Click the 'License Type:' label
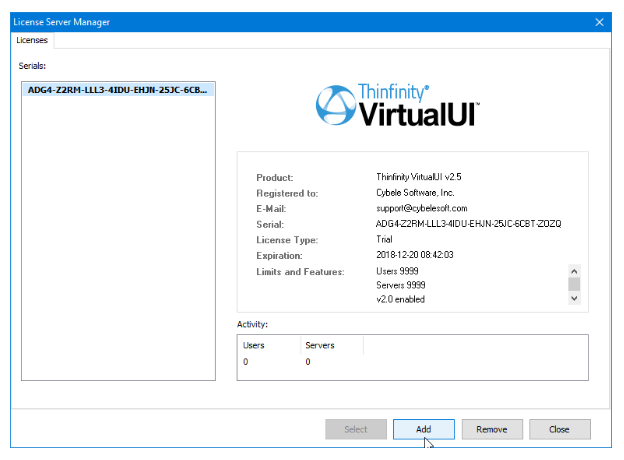The height and width of the screenshot is (460, 624). [x=287, y=240]
